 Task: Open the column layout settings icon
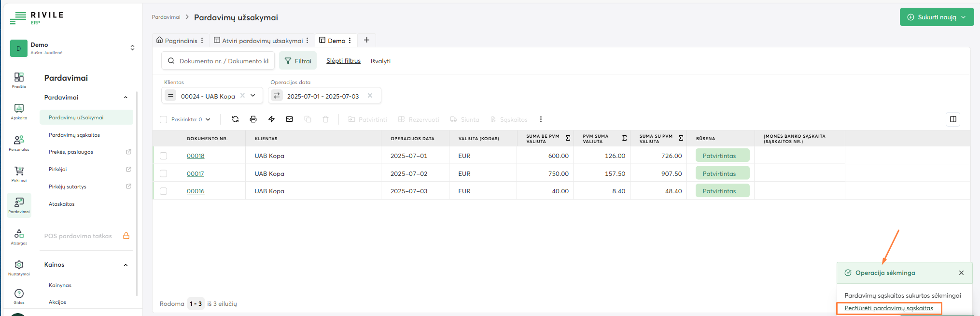(x=953, y=119)
